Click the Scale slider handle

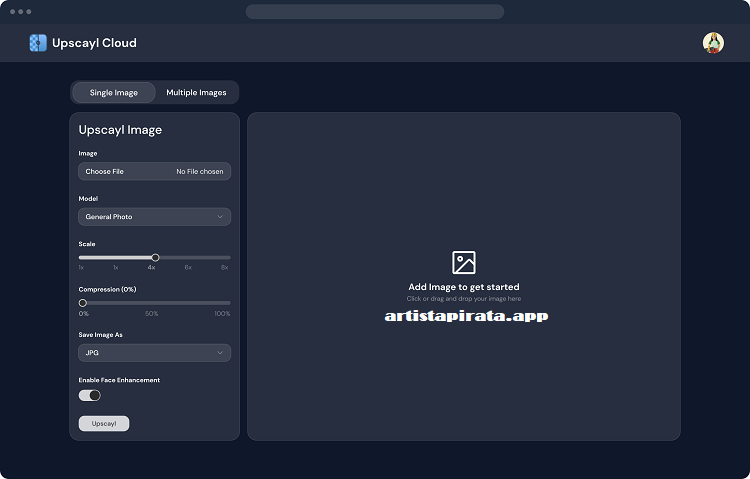pos(155,257)
